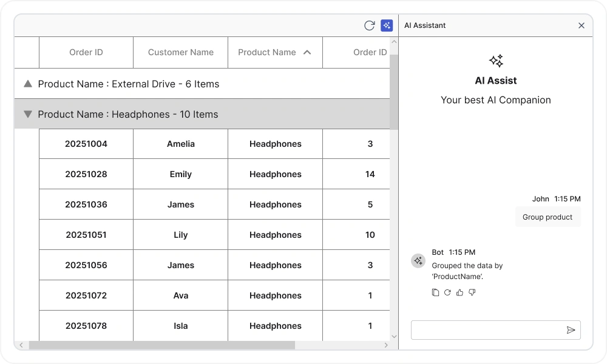Screen dimensions: 607x364
Task: Dislike the bot response with thumbs down
Action: click(472, 292)
